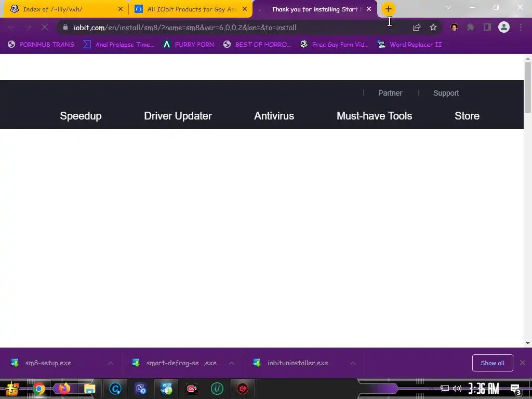Open the Extensions puzzle-piece menu
Image resolution: width=532 pixels, height=399 pixels.
(471, 27)
